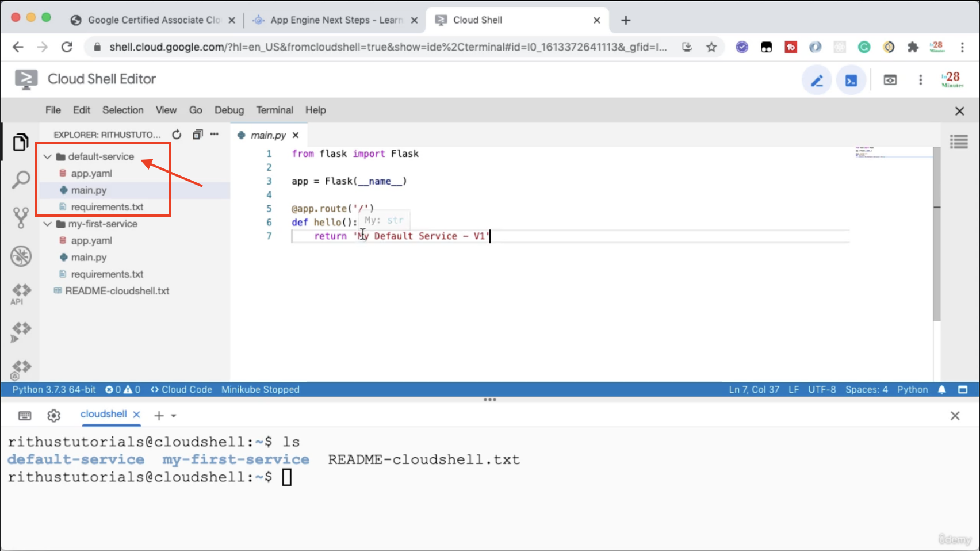Image resolution: width=980 pixels, height=552 pixels.
Task: Click Minikube Stopped status
Action: [261, 390]
